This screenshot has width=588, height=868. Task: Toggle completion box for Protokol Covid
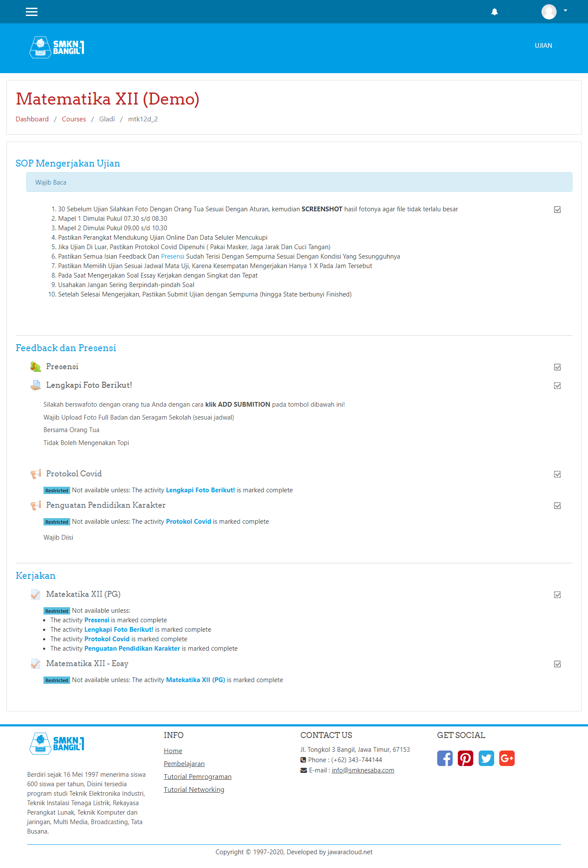coord(557,474)
